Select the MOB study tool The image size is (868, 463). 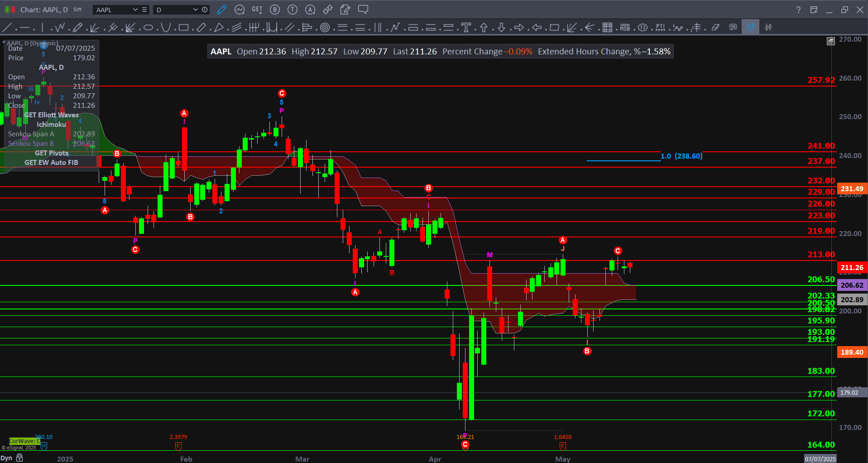(625, 28)
